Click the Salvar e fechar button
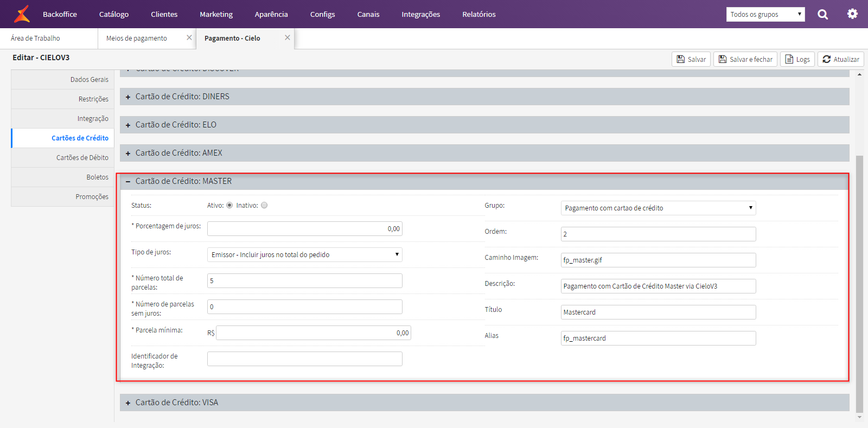Viewport: 868px width, 428px height. coord(745,59)
